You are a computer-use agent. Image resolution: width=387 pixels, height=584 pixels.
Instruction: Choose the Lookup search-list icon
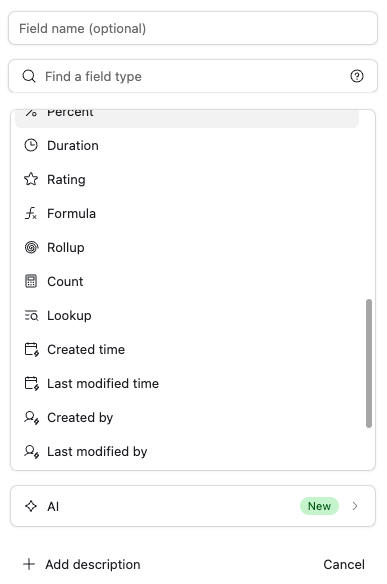pyautogui.click(x=31, y=315)
